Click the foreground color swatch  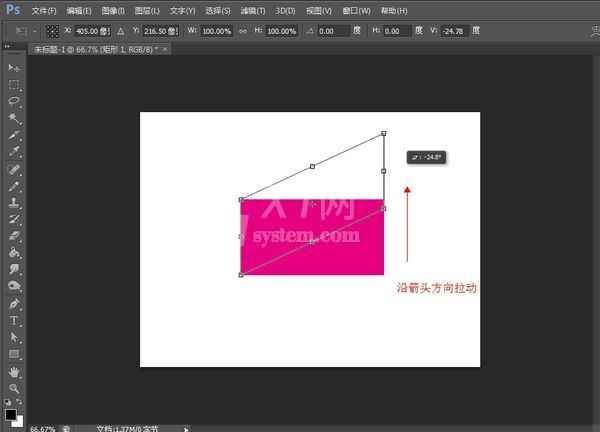10,415
